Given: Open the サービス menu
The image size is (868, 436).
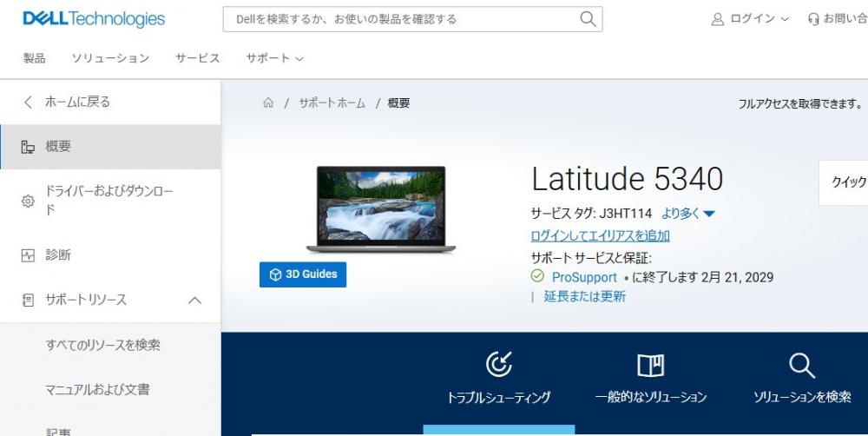Looking at the screenshot, I should [198, 58].
